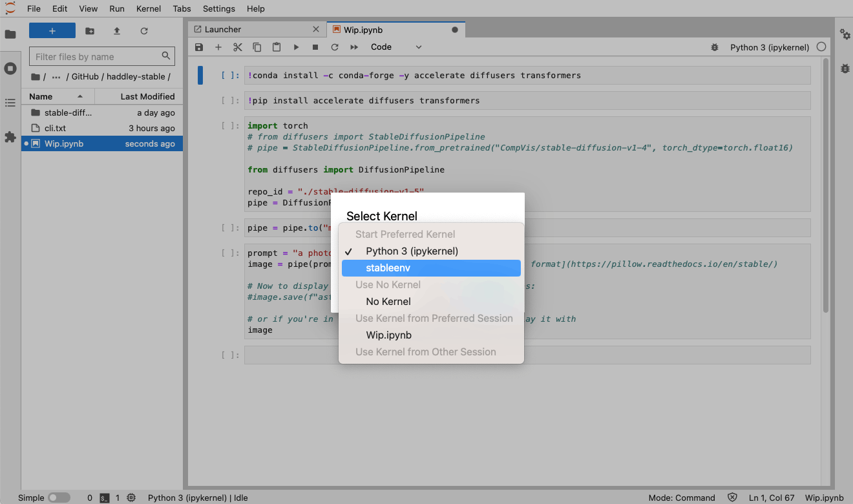Choose Python 3 (ipykernel) in the kernel list
This screenshot has height=504, width=853.
pos(412,251)
